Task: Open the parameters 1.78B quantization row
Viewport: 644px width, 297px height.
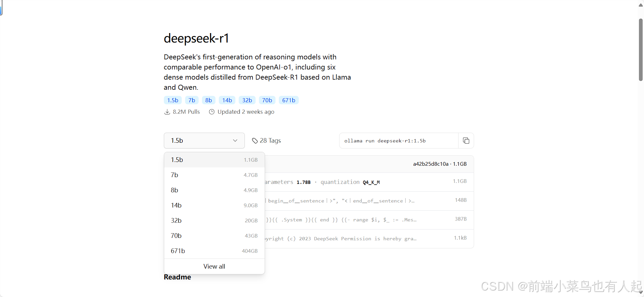Action: 369,182
